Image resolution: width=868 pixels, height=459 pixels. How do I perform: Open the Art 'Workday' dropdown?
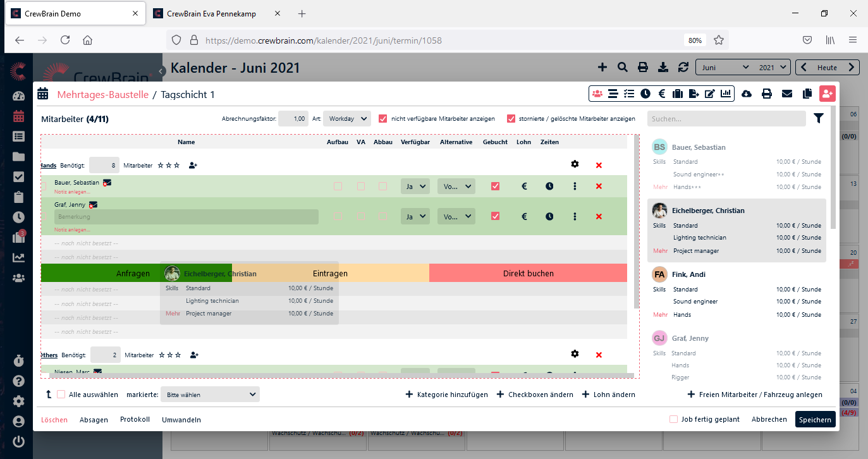coord(346,119)
